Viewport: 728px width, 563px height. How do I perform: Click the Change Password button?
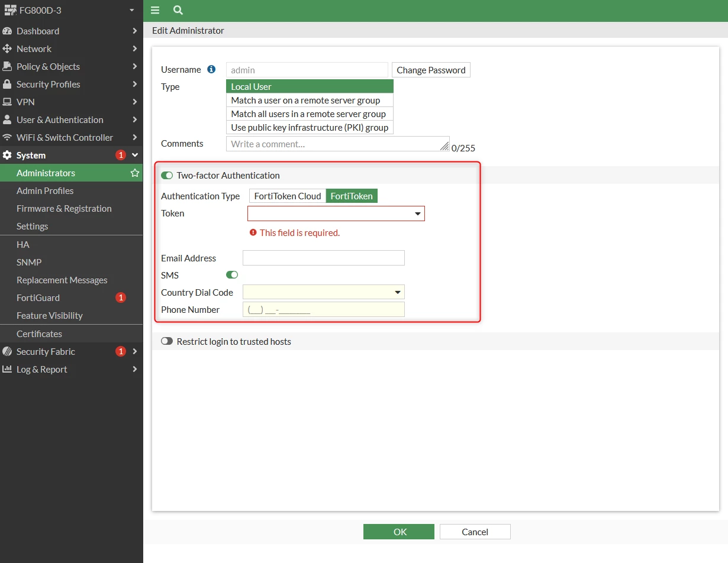[x=431, y=70]
